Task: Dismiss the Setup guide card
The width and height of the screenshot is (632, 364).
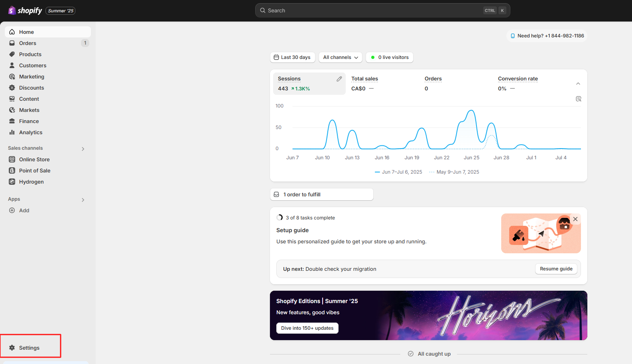Action: point(575,219)
